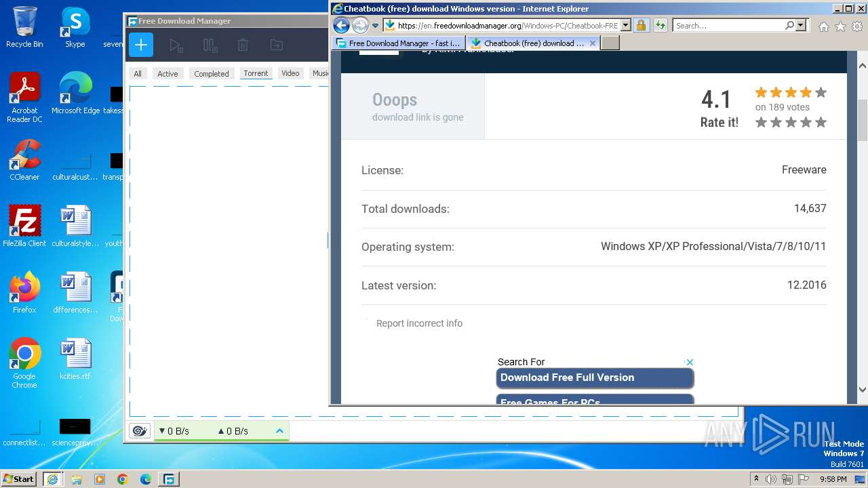Click the download speed indicator showing 0 B/s
868x488 pixels.
pyautogui.click(x=174, y=431)
